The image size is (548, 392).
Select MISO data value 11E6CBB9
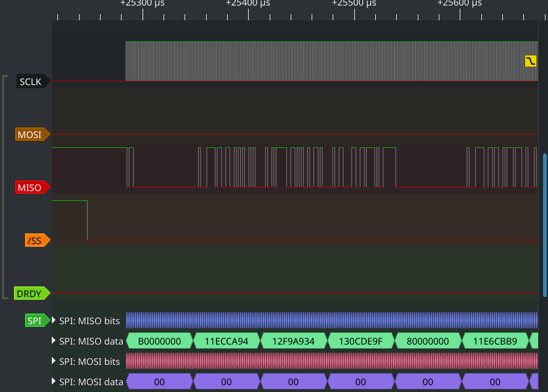(495, 341)
